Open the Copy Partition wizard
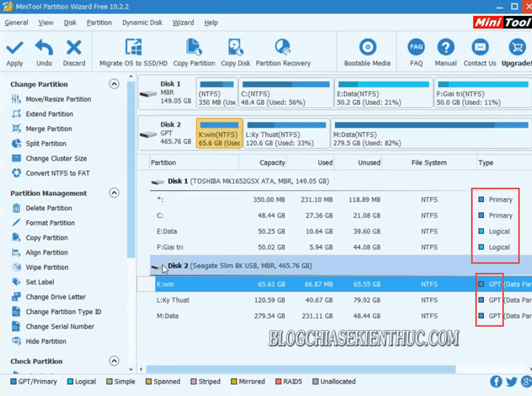The height and width of the screenshot is (396, 532). click(x=194, y=52)
